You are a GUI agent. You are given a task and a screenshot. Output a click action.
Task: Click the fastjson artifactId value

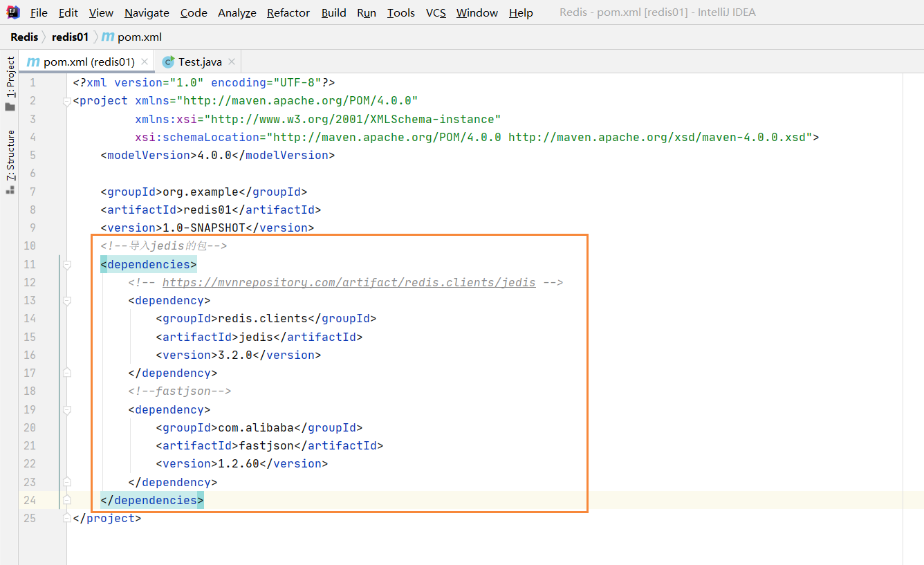(266, 445)
